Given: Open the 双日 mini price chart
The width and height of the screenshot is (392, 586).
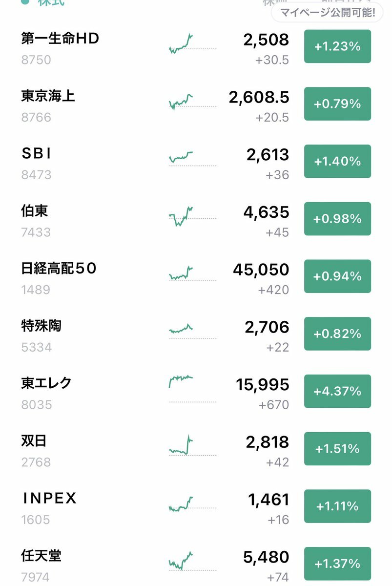Looking at the screenshot, I should tap(192, 446).
